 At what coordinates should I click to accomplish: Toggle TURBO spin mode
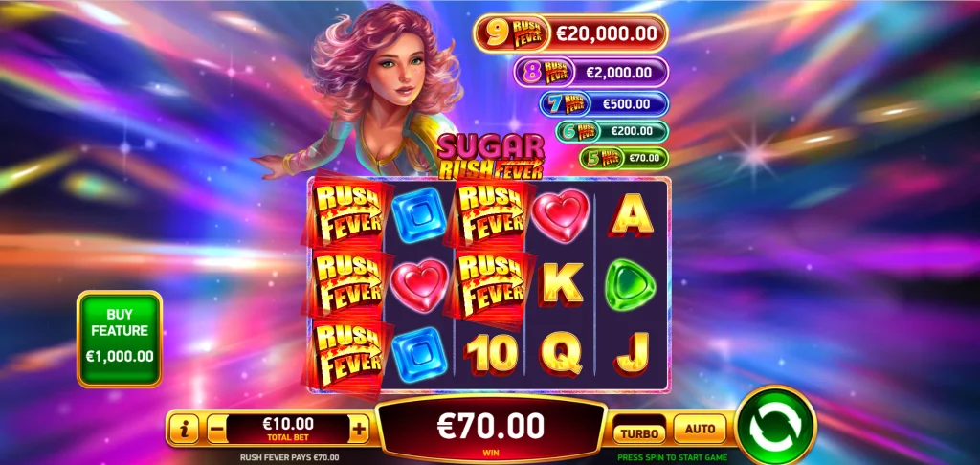point(639,432)
